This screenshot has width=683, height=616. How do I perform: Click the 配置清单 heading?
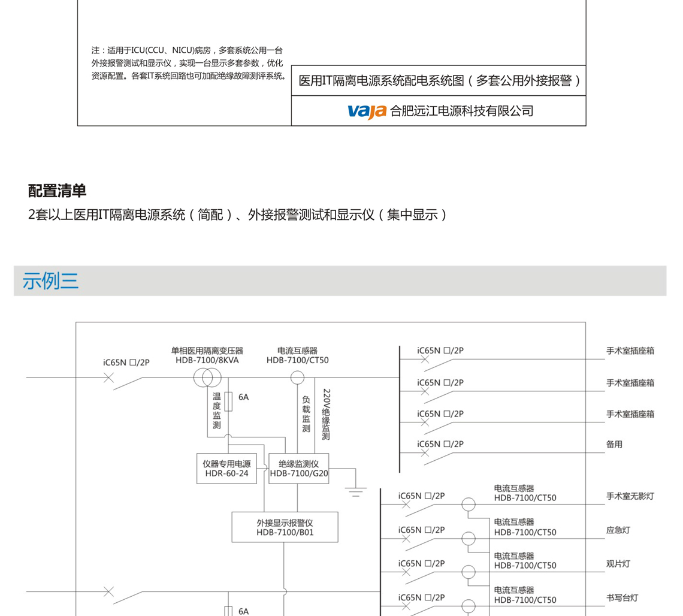point(58,191)
